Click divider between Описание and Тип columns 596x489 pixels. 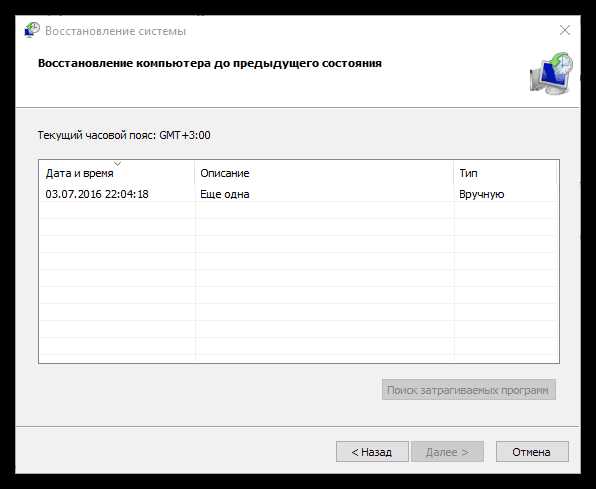point(453,173)
